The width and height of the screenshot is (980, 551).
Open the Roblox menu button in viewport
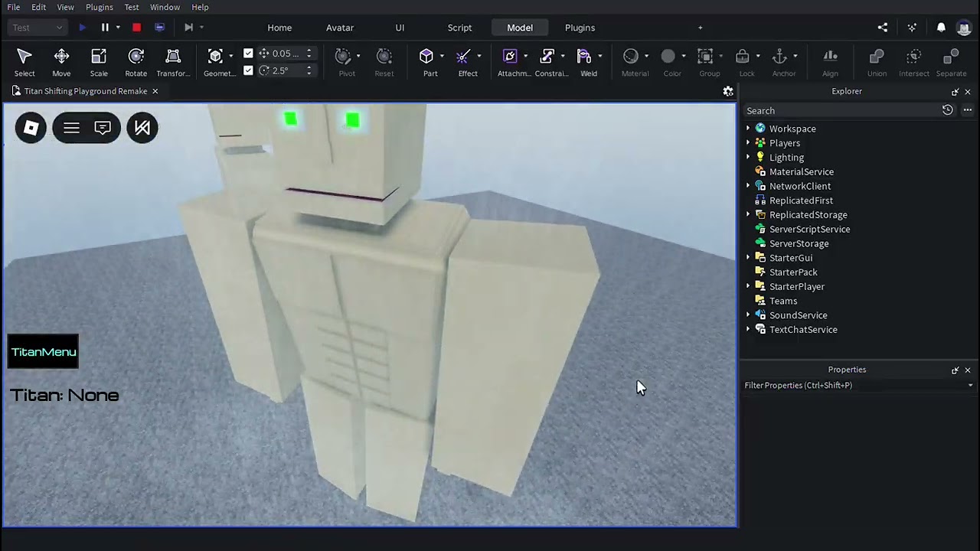click(31, 128)
